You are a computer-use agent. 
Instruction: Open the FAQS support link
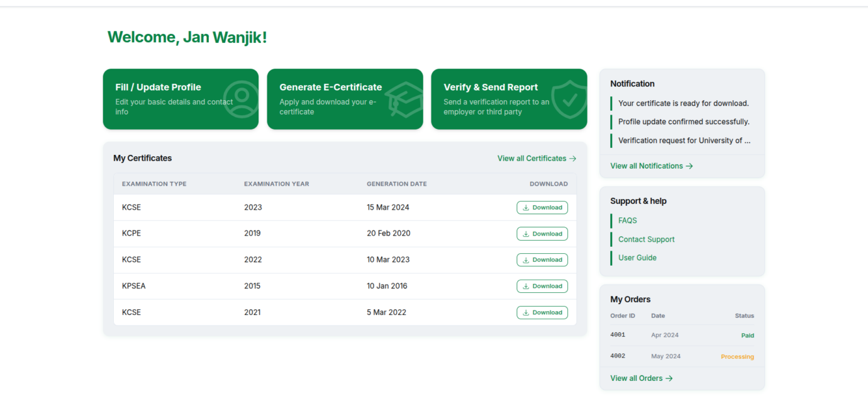coord(628,221)
